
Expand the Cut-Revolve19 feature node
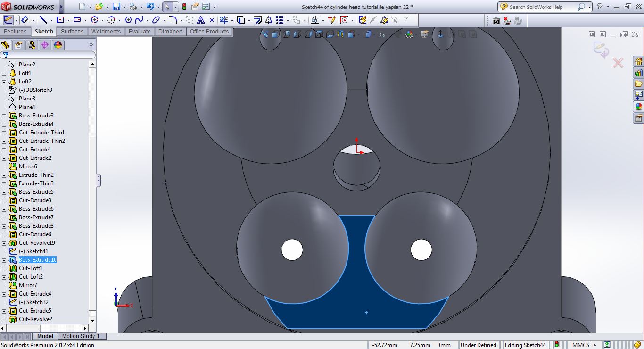point(4,243)
